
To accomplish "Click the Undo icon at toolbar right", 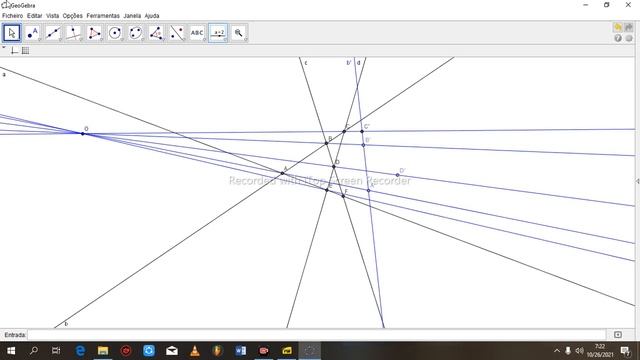I will [x=618, y=27].
